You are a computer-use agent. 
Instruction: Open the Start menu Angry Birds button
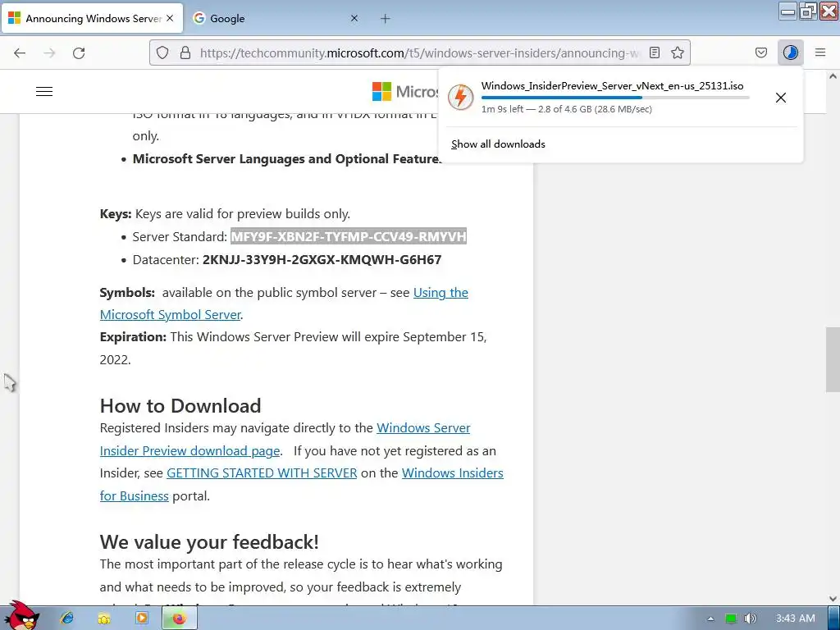tap(21, 616)
